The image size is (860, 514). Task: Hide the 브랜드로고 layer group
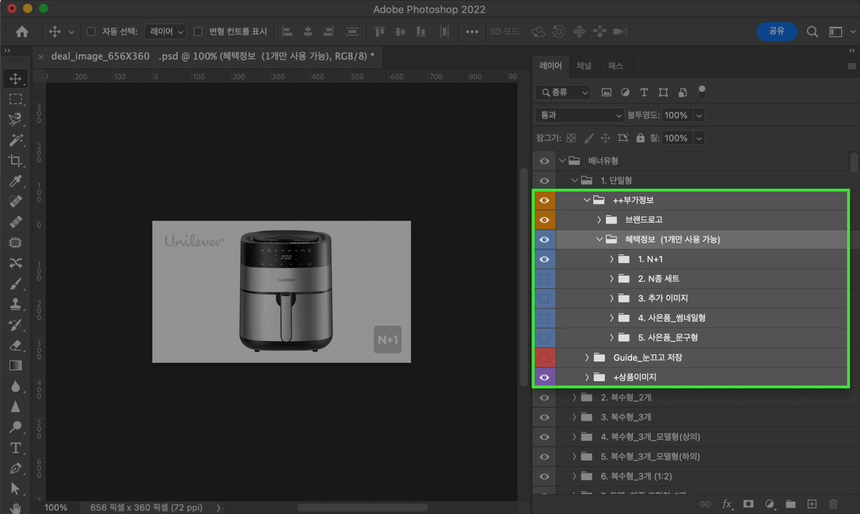[x=544, y=220]
